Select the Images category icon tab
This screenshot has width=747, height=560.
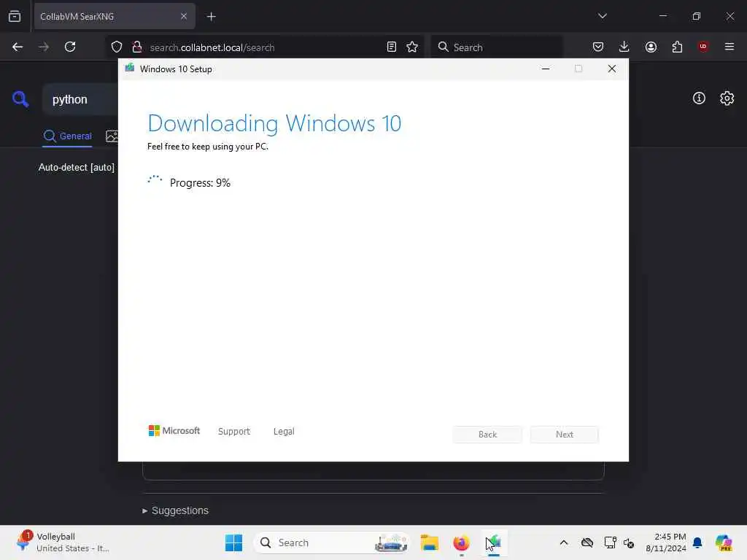point(112,136)
